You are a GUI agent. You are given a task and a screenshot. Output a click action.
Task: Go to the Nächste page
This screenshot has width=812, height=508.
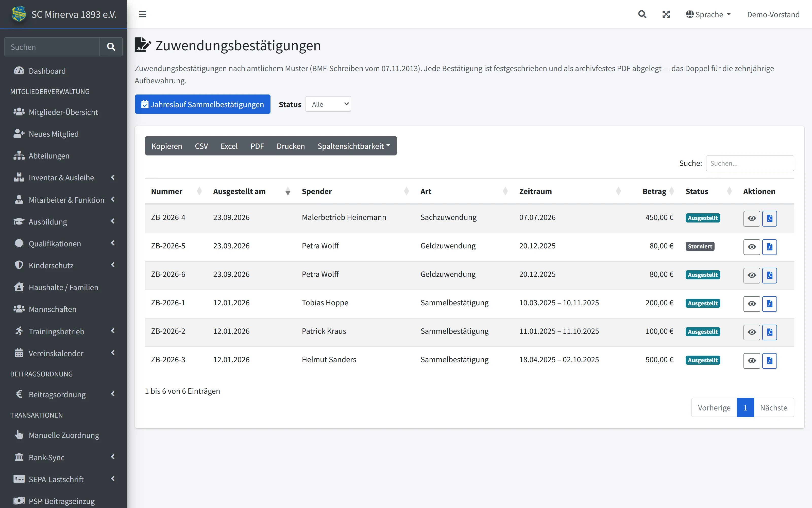(x=773, y=407)
